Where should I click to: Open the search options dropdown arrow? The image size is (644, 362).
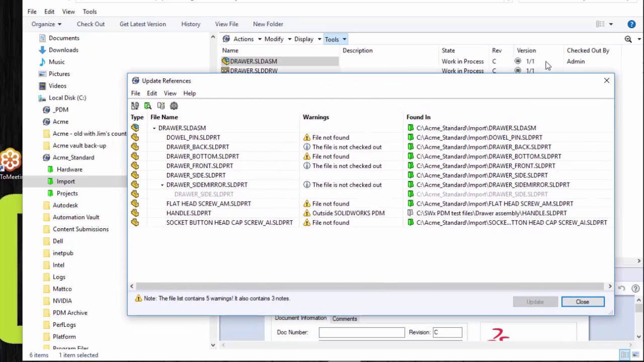pyautogui.click(x=639, y=39)
